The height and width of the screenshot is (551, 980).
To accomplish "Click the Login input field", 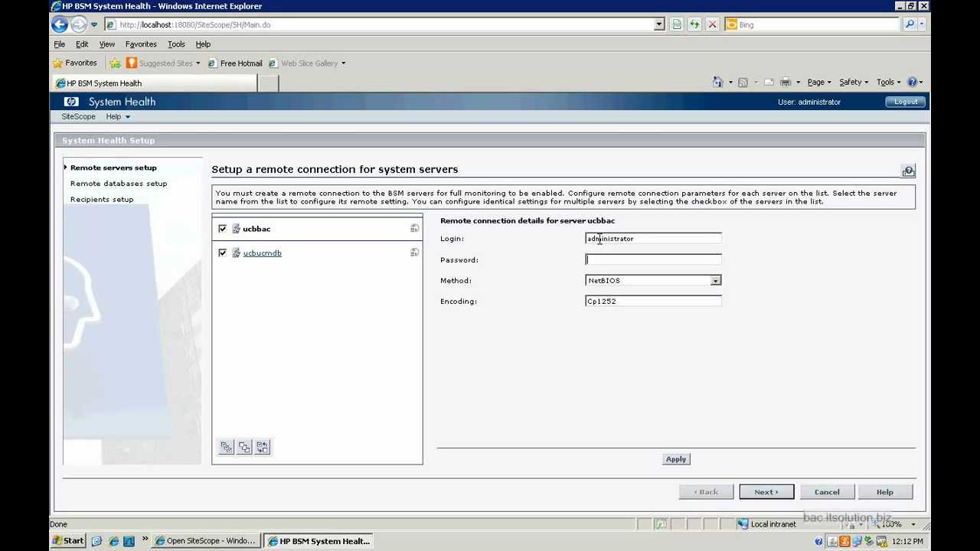I will click(x=653, y=239).
